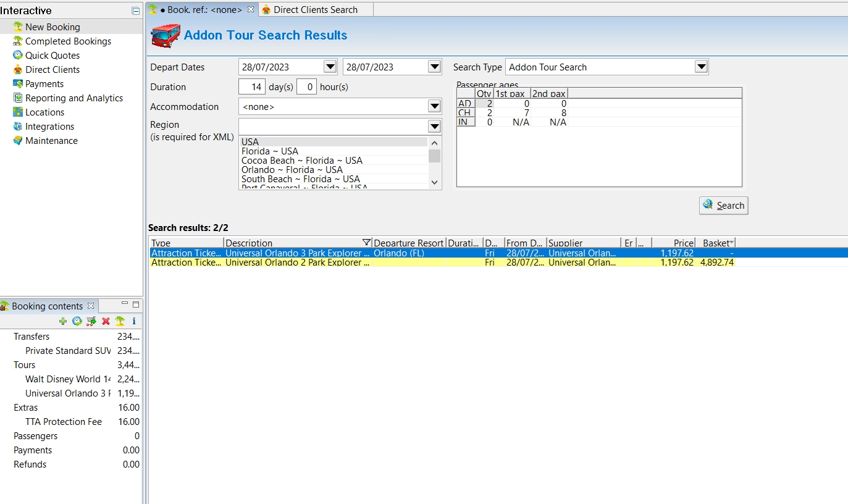Select South Beach ~ Florida ~ USA region
Image resolution: width=848 pixels, height=504 pixels.
tap(334, 179)
